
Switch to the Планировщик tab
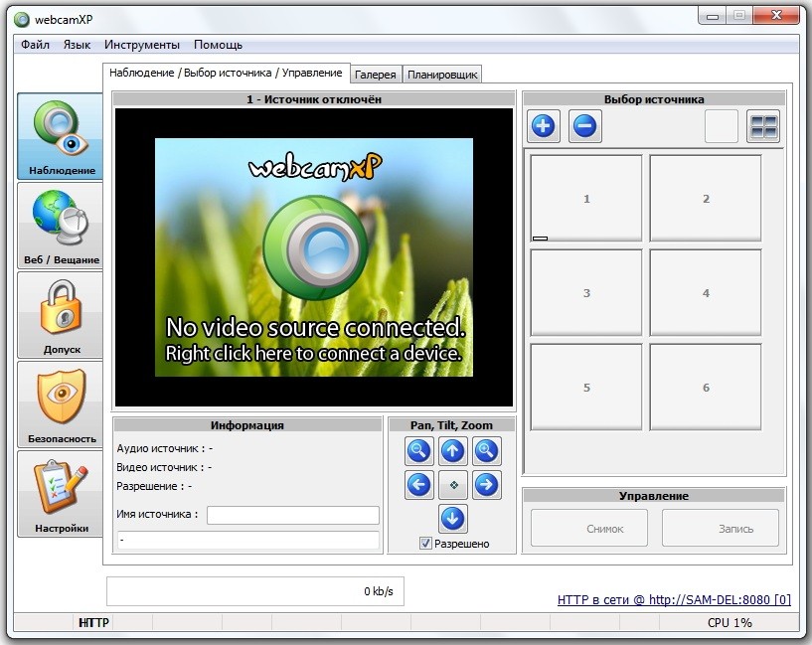pos(442,75)
